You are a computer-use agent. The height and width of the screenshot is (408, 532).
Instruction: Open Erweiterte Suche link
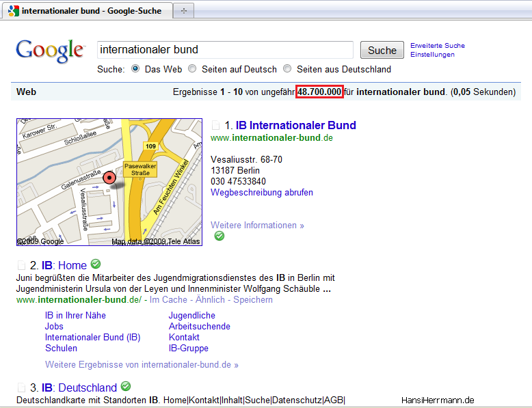pyautogui.click(x=438, y=45)
